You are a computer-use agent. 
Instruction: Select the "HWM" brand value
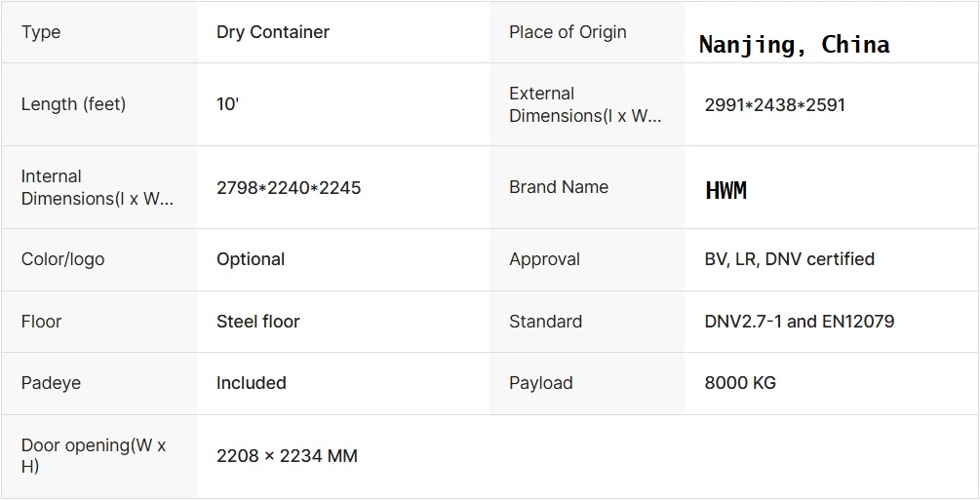(725, 190)
